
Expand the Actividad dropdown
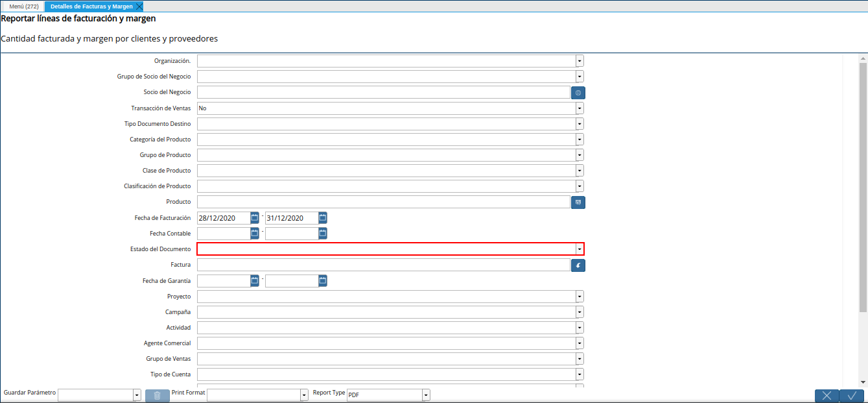tap(580, 328)
